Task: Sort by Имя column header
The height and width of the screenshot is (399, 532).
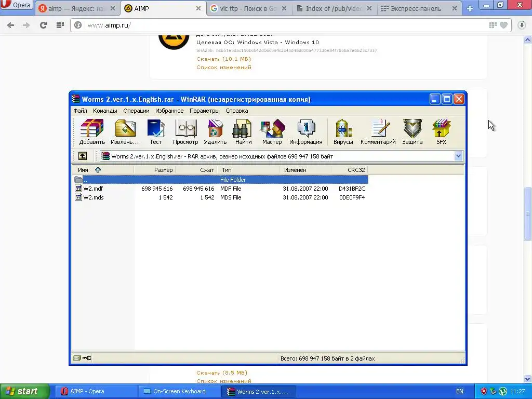Action: click(103, 170)
